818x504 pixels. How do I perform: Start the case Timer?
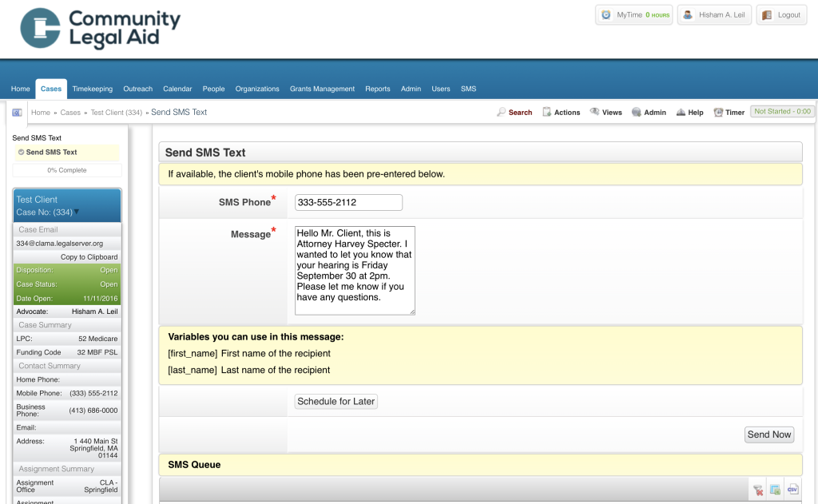[x=729, y=112]
